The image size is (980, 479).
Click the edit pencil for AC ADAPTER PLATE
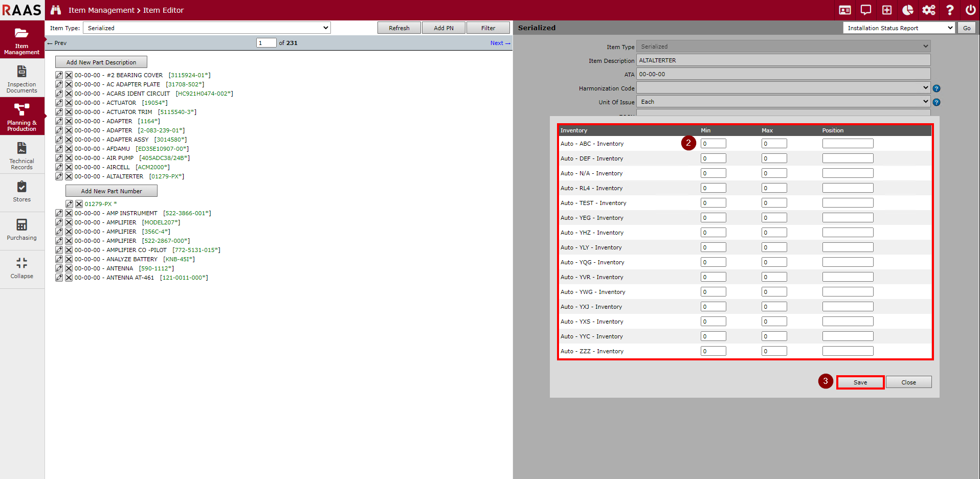(59, 84)
